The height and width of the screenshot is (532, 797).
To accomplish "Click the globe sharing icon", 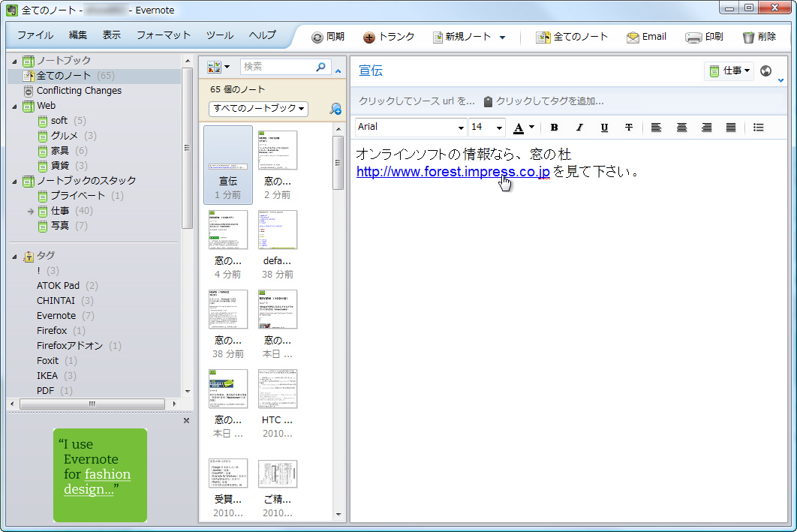I will coord(766,71).
